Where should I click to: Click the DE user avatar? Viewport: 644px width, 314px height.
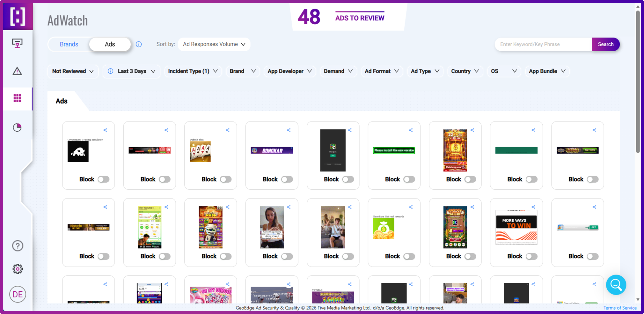pos(18,294)
